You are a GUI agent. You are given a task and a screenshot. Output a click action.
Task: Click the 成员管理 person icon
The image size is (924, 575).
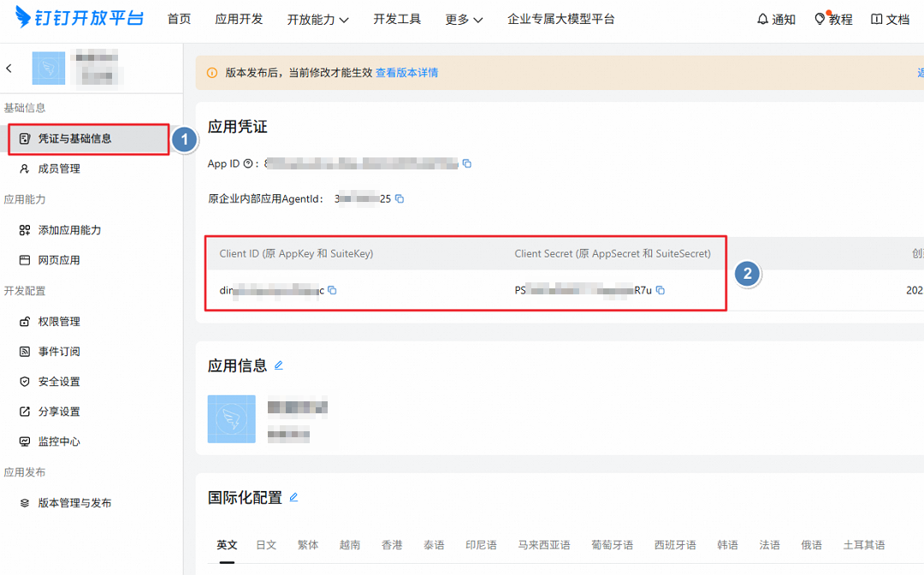pos(25,169)
